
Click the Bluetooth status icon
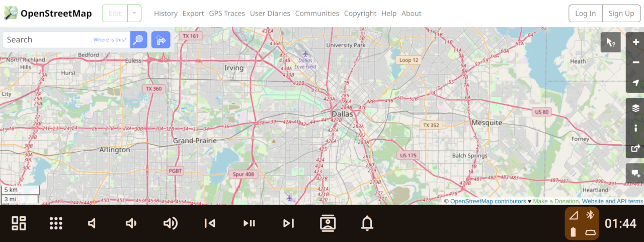591,215
